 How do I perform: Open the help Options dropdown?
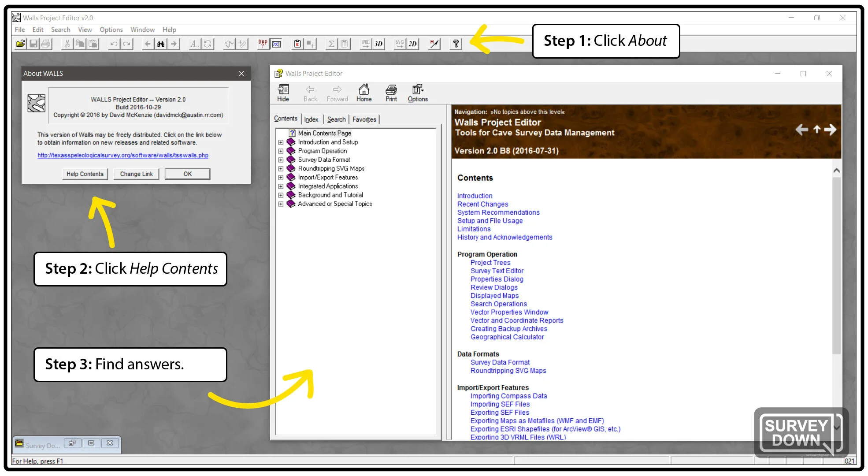[x=417, y=93]
